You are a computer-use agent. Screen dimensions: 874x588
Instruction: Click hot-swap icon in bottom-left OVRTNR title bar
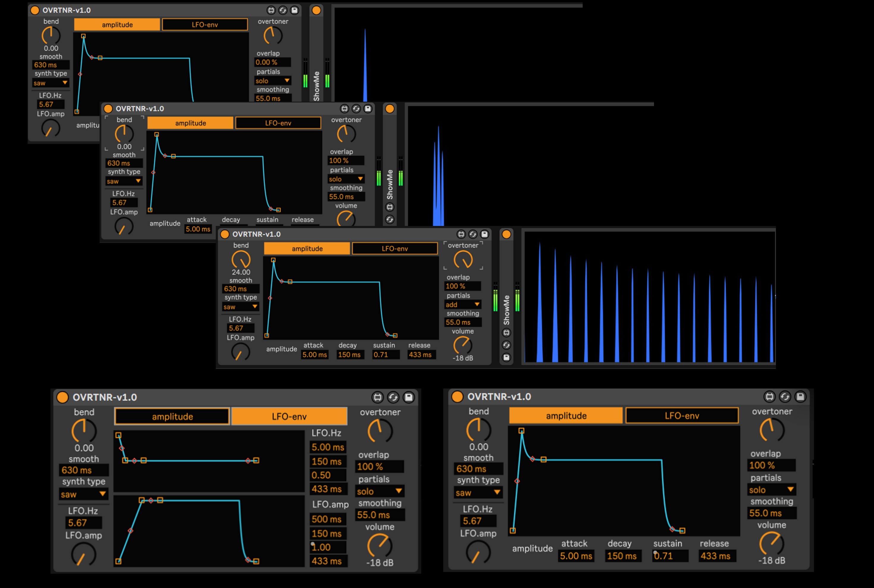(x=393, y=397)
